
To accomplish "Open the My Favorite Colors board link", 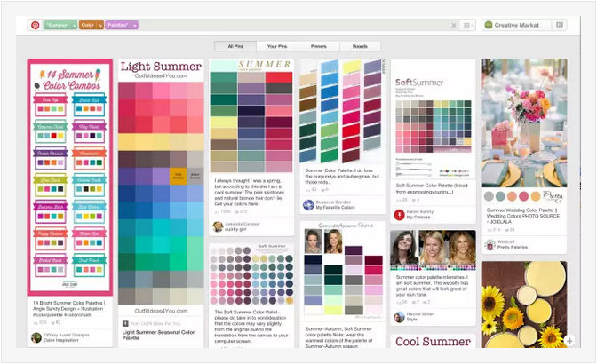I will [x=336, y=208].
